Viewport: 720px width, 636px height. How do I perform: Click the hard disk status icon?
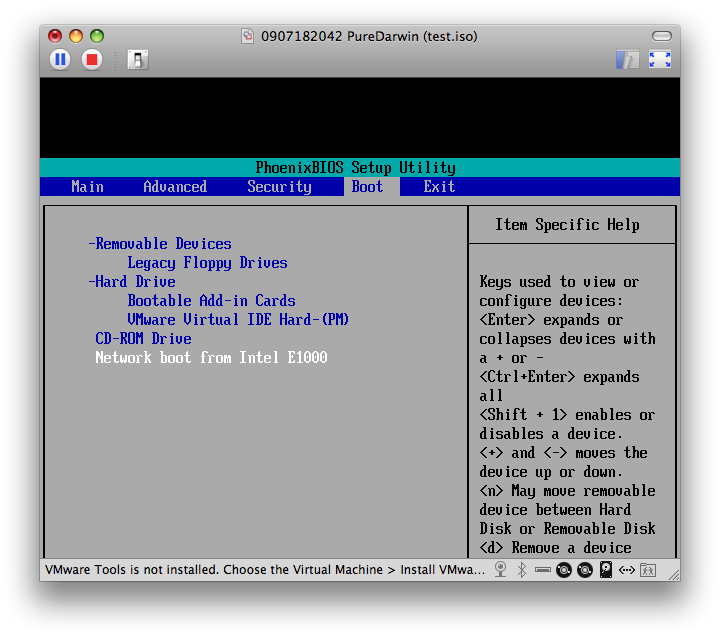click(606, 570)
